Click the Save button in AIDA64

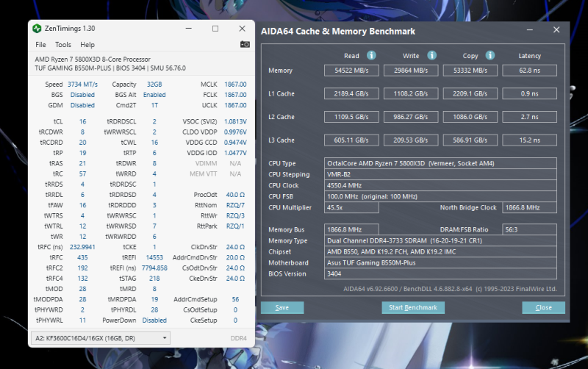[282, 307]
